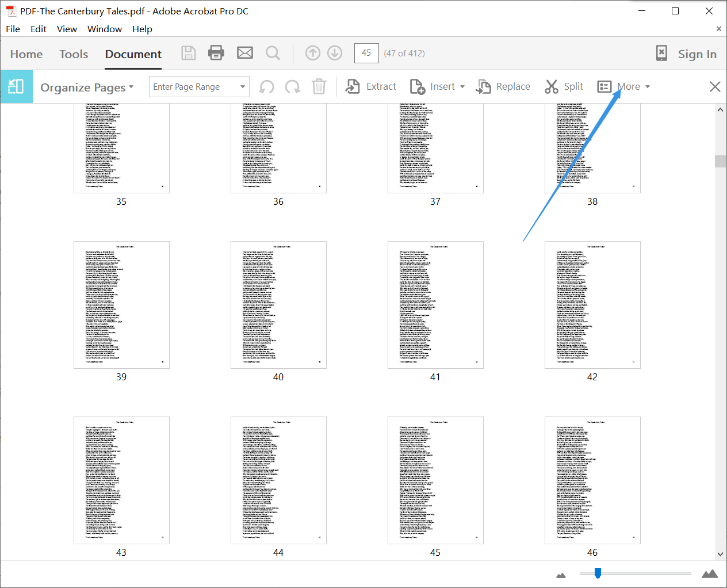
Task: Select the page 40 thumbnail
Action: (x=278, y=305)
